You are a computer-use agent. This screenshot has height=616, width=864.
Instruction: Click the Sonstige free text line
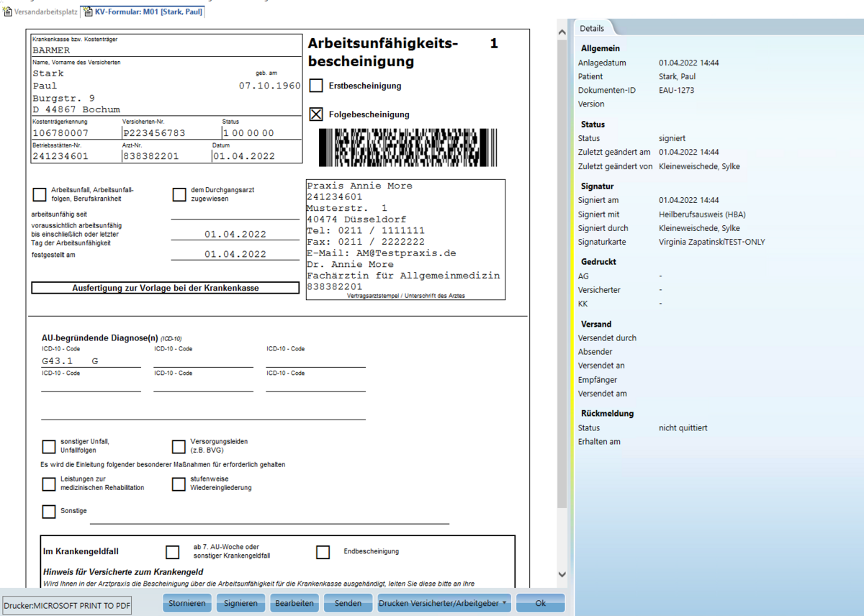click(269, 517)
